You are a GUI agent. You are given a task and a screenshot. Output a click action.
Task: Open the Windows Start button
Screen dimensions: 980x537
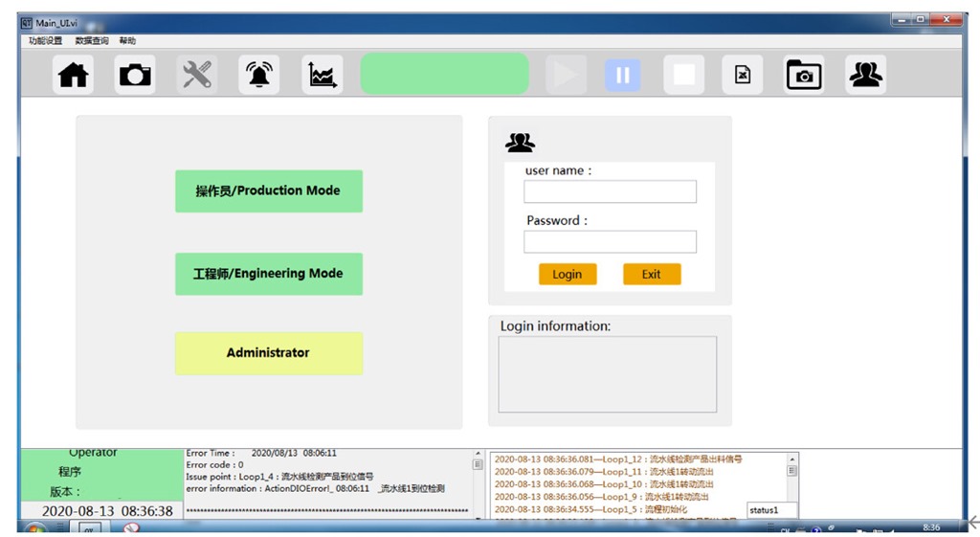[35, 528]
